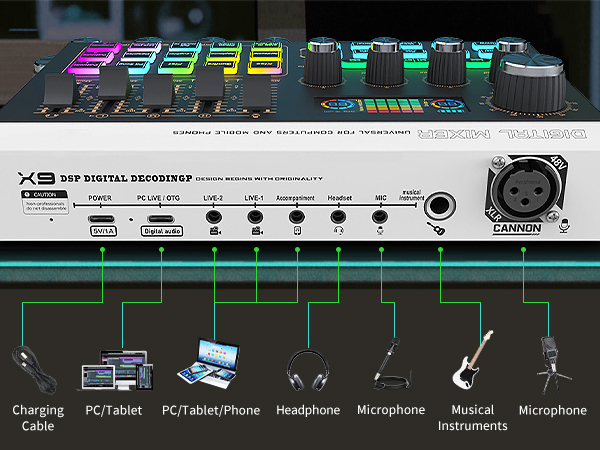The width and height of the screenshot is (600, 450).
Task: Click the XLR CANNON connector socket
Action: click(x=526, y=189)
